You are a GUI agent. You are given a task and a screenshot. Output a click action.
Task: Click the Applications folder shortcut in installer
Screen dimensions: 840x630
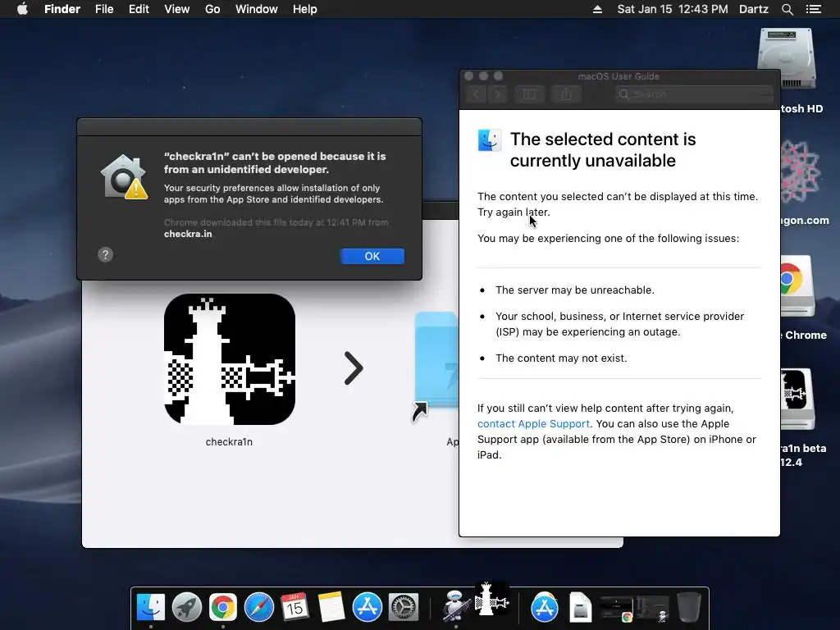pyautogui.click(x=435, y=367)
